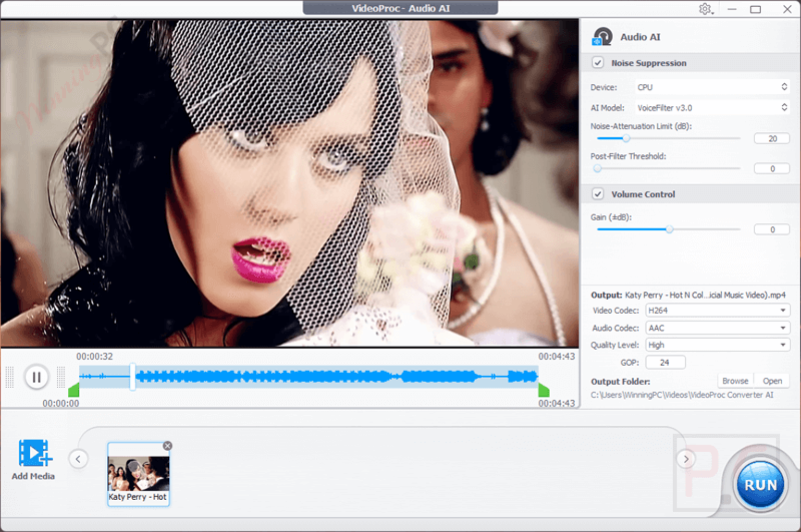Pause the video playback

[x=37, y=377]
